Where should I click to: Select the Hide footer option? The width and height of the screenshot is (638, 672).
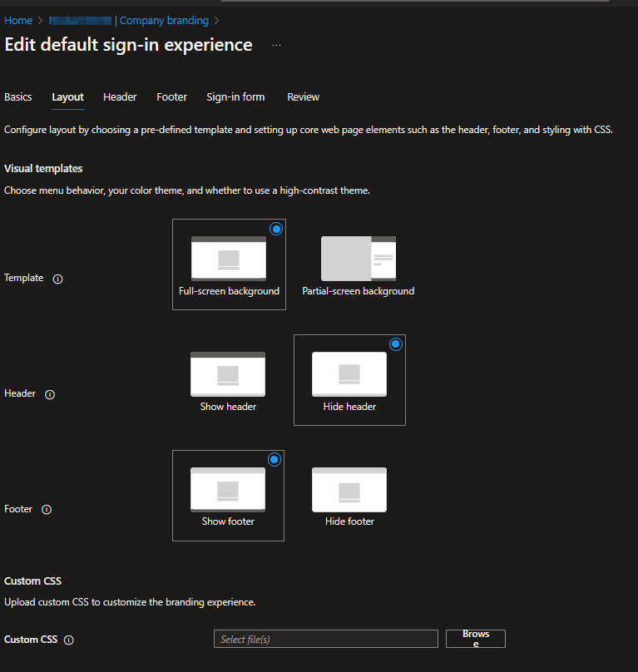click(x=349, y=496)
